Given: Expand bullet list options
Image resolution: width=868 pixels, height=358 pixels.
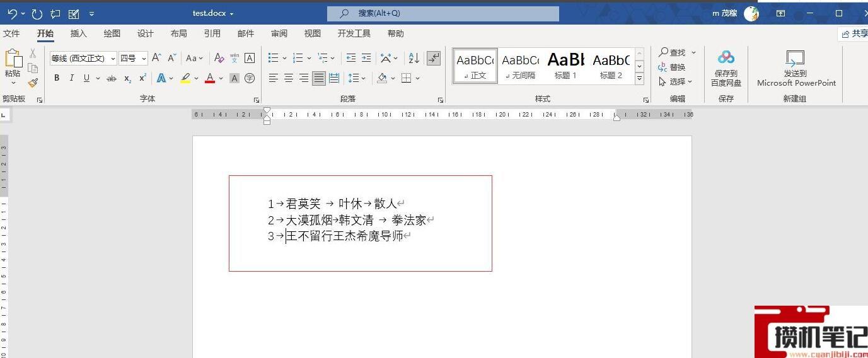Looking at the screenshot, I should (x=284, y=58).
